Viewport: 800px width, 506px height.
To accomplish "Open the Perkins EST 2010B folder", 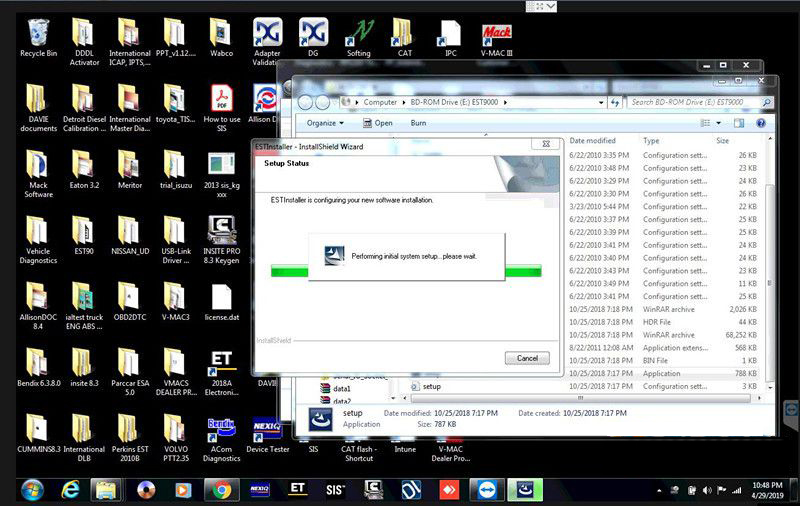I will 130,439.
